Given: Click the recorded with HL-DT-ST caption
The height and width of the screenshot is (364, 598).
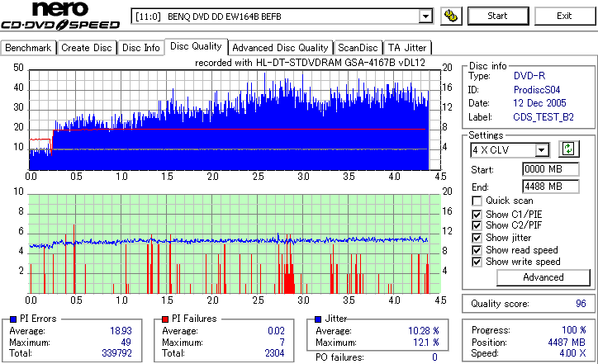Looking at the screenshot, I should (310, 63).
